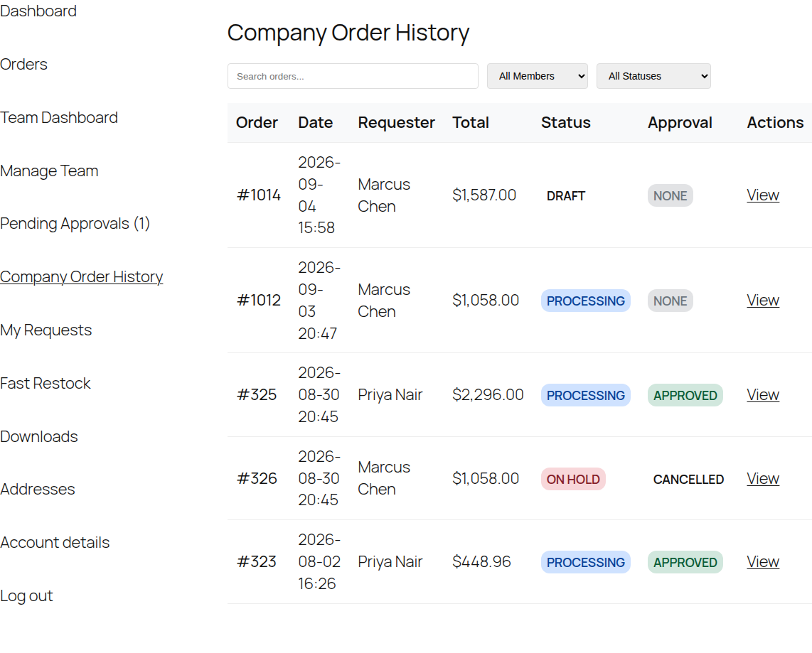This screenshot has height=653, width=812.
Task: Click order number #1014
Action: [x=258, y=195]
